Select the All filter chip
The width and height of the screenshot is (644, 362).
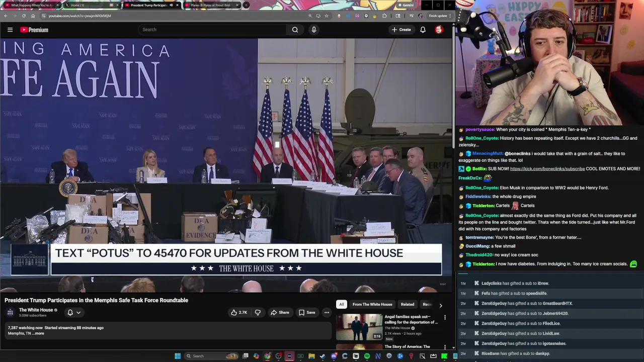342,304
